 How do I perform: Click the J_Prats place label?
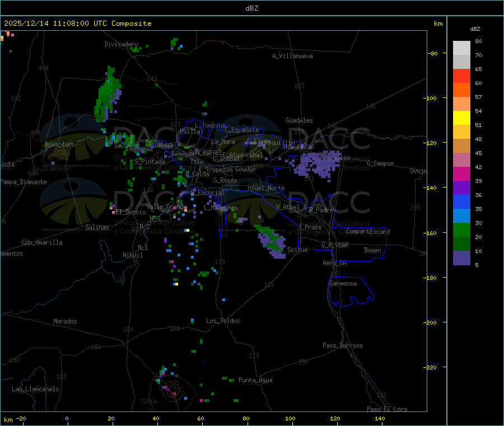310,227
